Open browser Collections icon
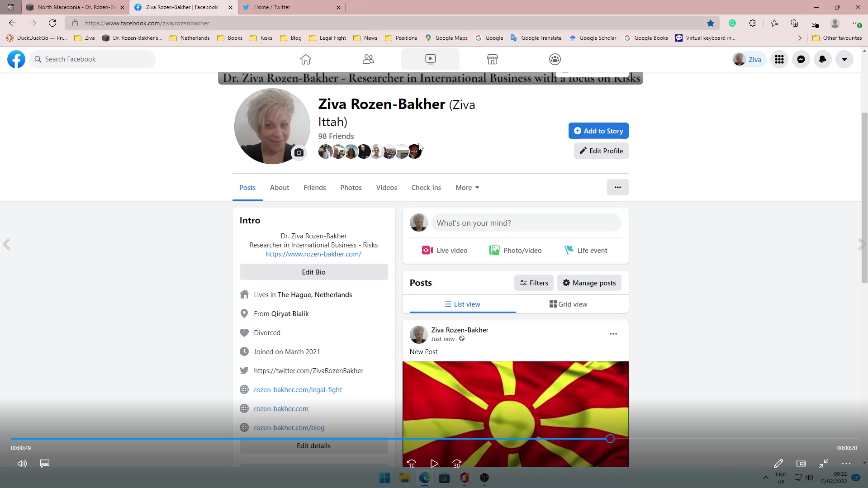Image resolution: width=868 pixels, height=488 pixels. click(x=794, y=23)
